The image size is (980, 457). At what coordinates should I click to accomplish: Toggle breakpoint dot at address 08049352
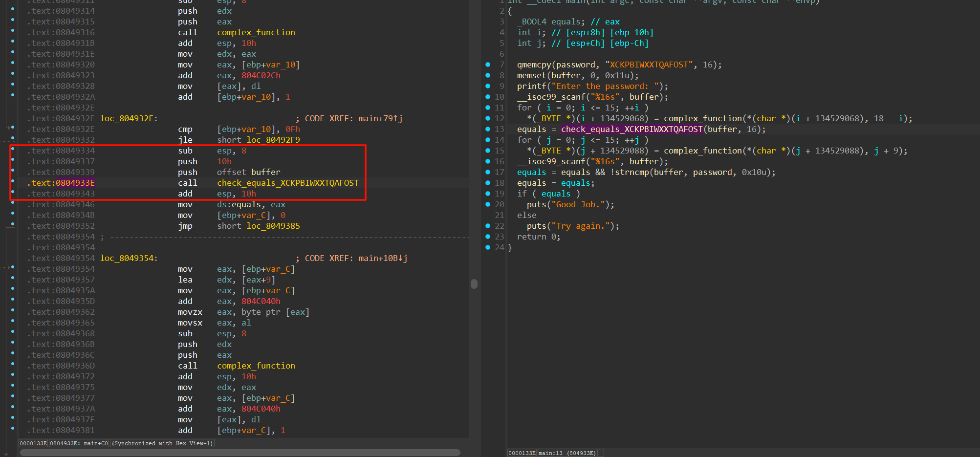tap(13, 224)
